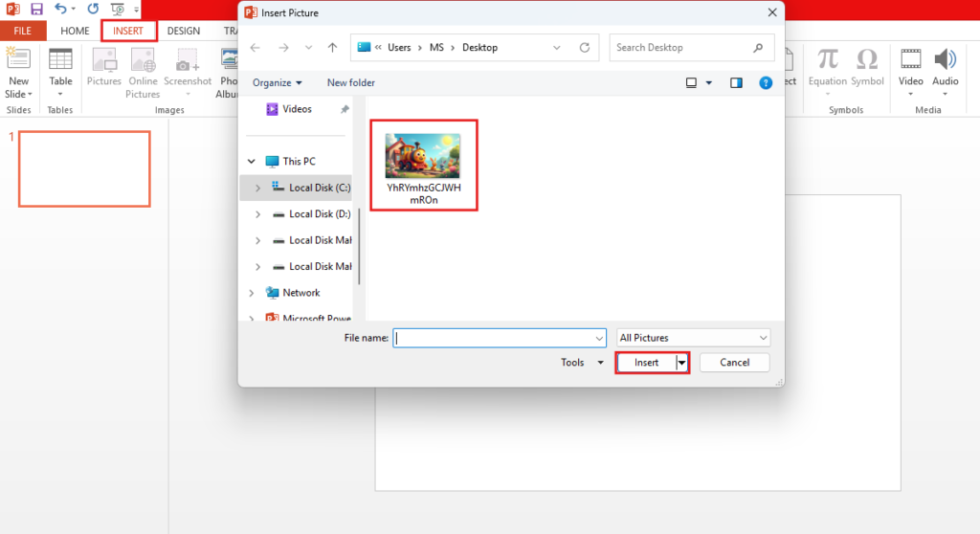Click Desktop in the address breadcrumb
The width and height of the screenshot is (980, 534).
click(479, 48)
